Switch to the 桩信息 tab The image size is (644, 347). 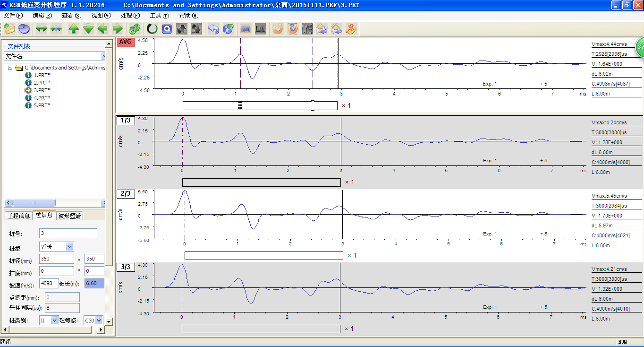tap(44, 215)
